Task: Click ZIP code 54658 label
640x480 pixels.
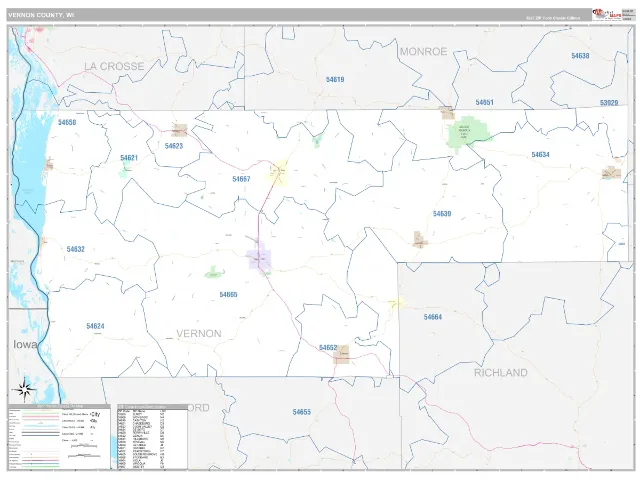Action: point(67,122)
